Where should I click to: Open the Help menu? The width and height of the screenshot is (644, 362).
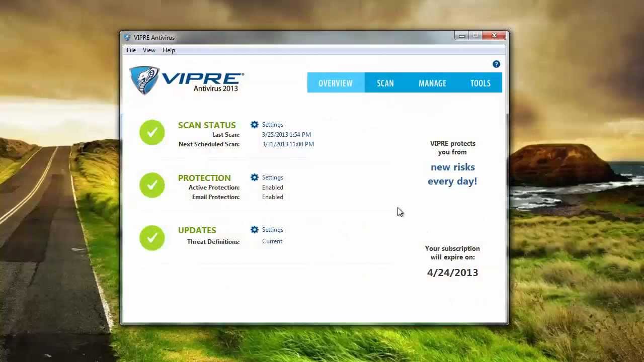click(169, 50)
